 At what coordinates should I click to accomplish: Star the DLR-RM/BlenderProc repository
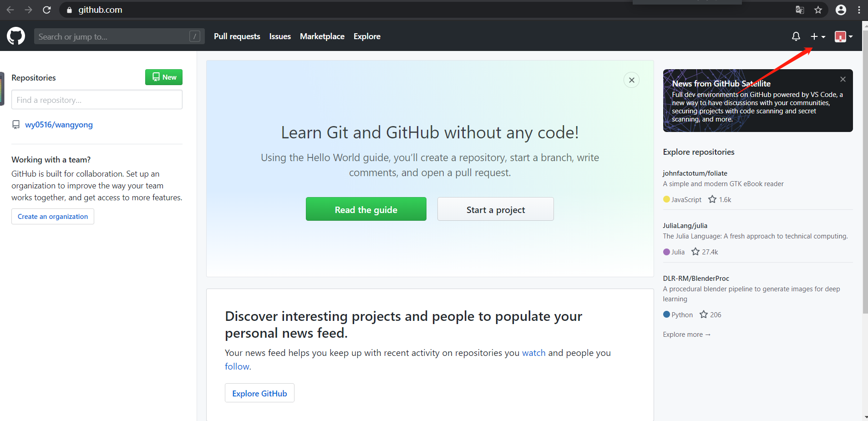pos(704,314)
